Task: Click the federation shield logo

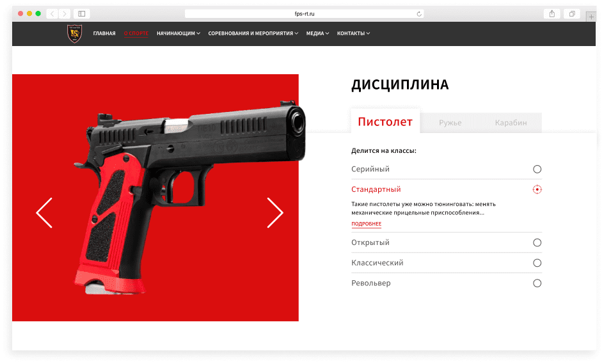Action: coord(74,33)
